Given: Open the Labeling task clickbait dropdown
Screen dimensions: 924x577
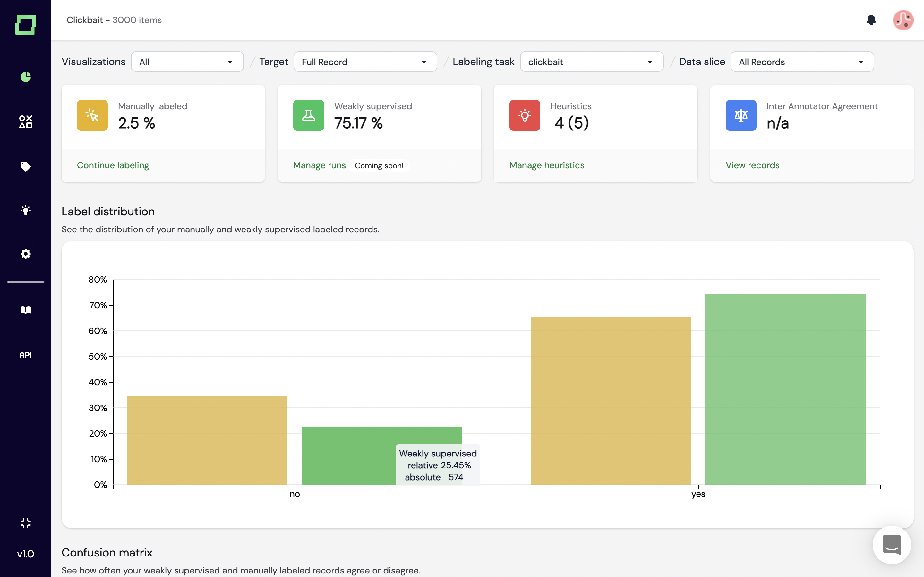Looking at the screenshot, I should pos(591,62).
